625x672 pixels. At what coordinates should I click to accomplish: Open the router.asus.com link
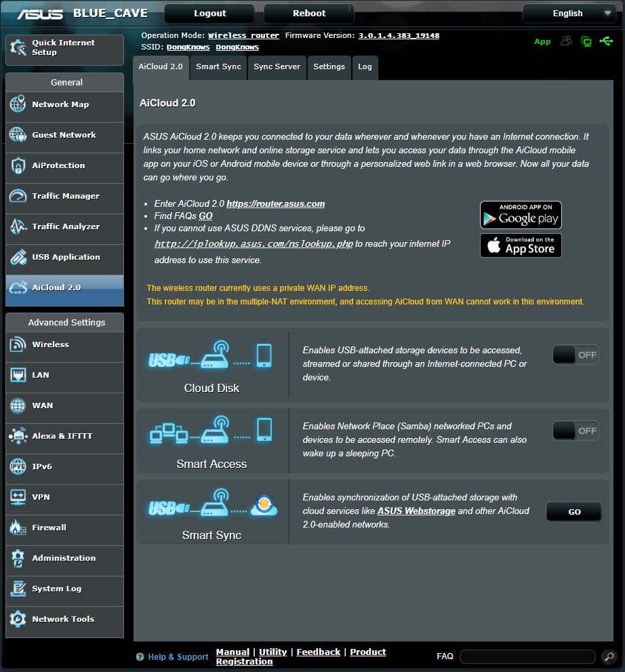point(275,203)
